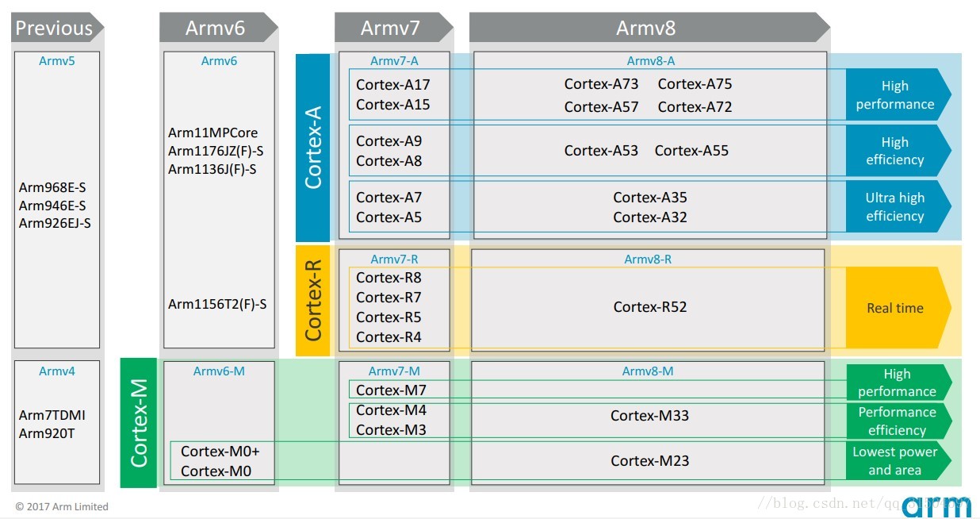980x519 pixels.
Task: Select Cortex-A57 text
Action: click(602, 106)
